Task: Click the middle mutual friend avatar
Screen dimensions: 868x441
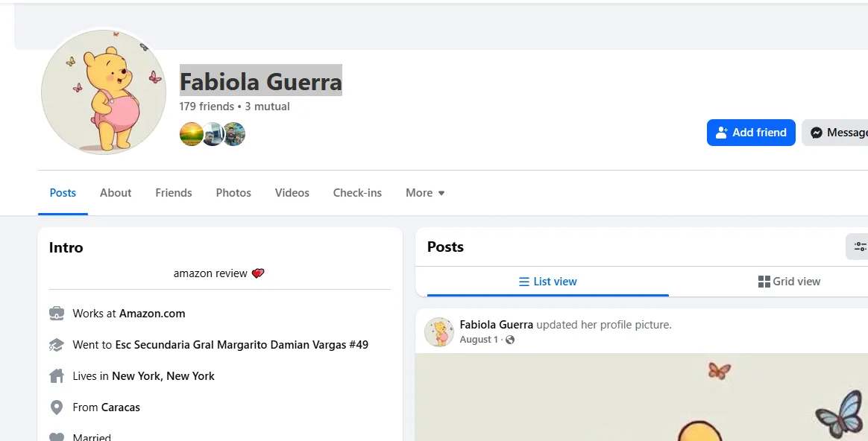Action: (x=213, y=134)
